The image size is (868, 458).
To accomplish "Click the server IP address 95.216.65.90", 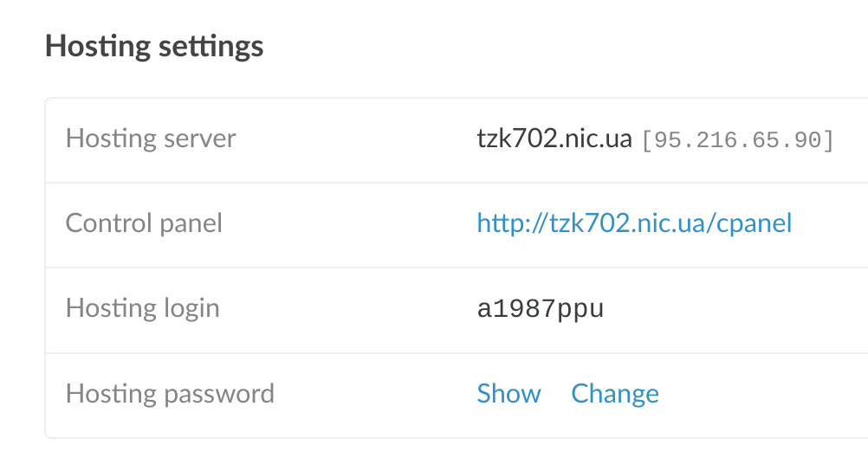I will 736,140.
